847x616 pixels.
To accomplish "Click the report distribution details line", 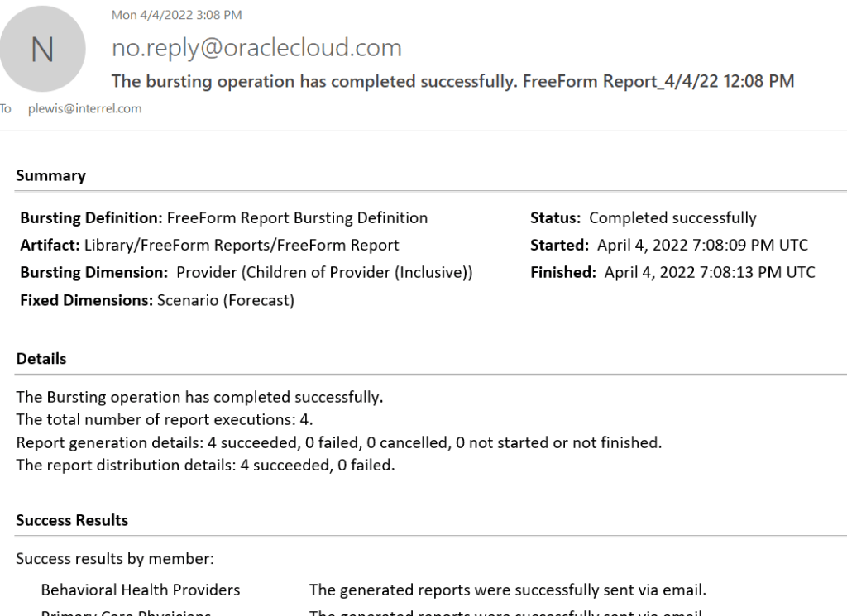I will tap(206, 465).
